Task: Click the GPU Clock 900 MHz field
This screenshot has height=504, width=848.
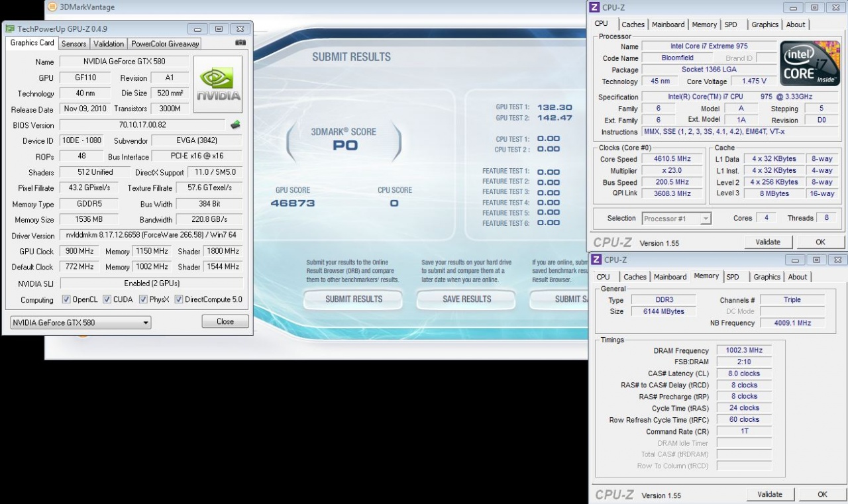Action: pyautogui.click(x=79, y=251)
